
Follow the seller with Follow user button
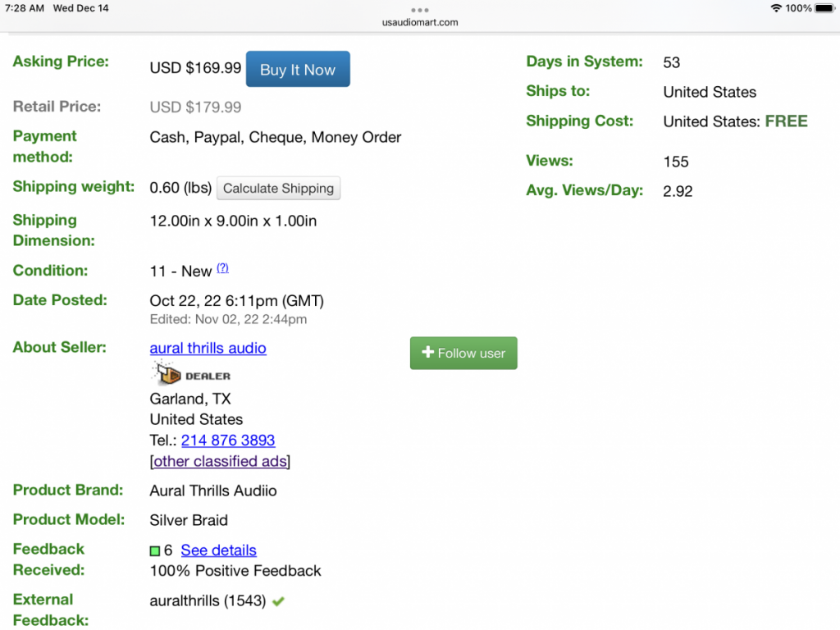coord(463,353)
